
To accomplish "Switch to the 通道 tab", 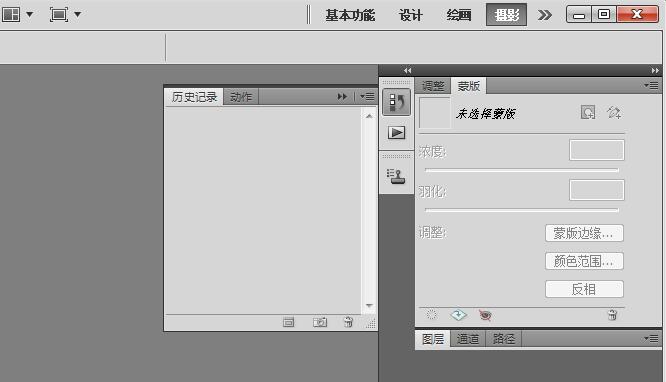I will coord(468,339).
